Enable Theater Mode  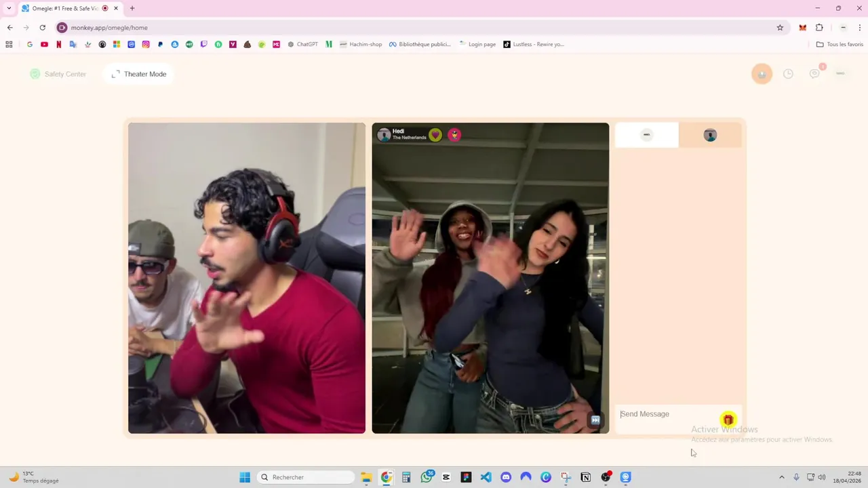click(139, 74)
